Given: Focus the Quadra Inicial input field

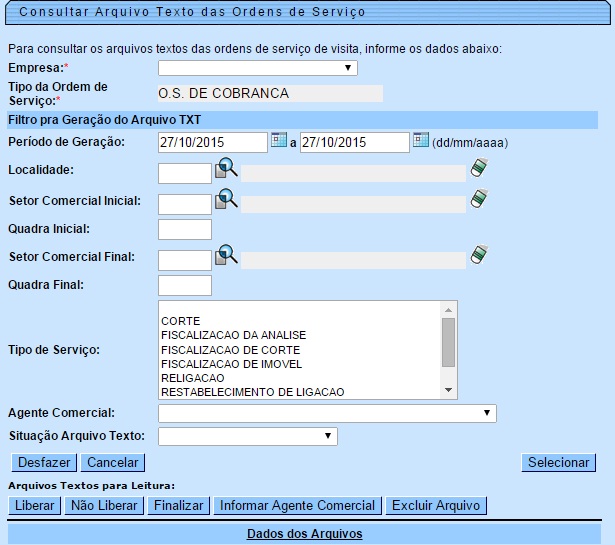Looking at the screenshot, I should pyautogui.click(x=185, y=230).
